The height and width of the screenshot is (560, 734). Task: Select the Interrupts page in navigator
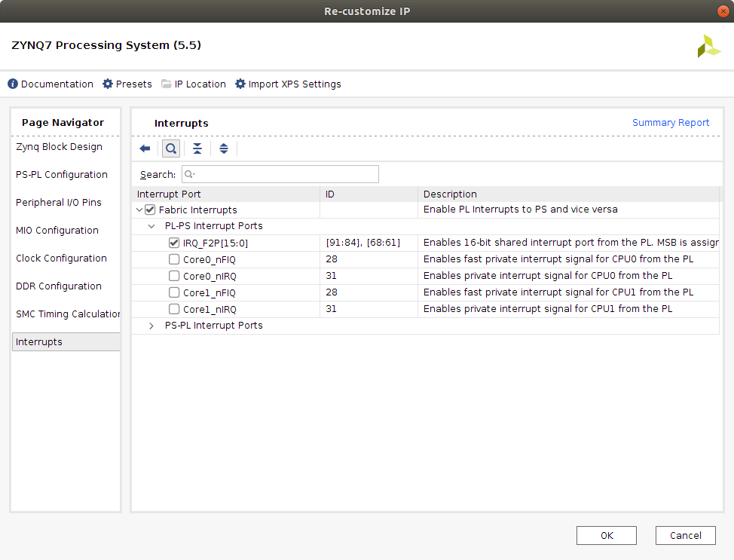point(66,342)
